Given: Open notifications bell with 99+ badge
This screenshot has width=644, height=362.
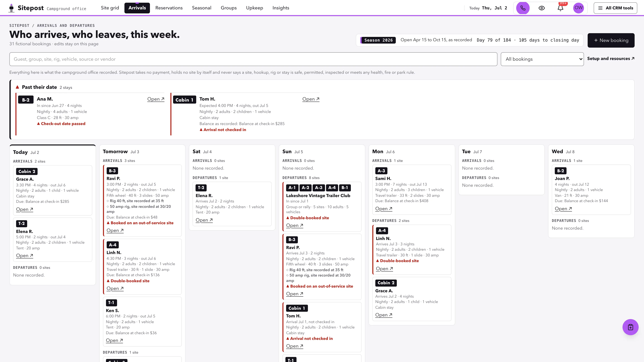Looking at the screenshot, I should pos(560,8).
